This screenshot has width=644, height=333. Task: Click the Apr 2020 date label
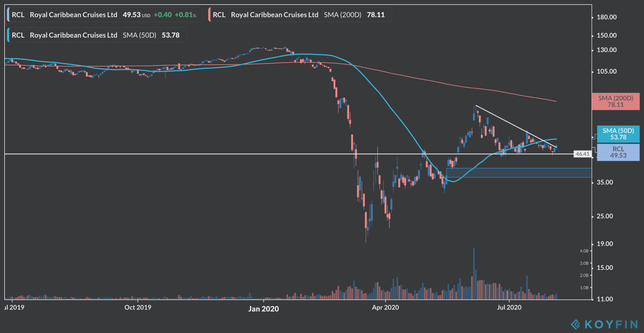[x=385, y=308]
